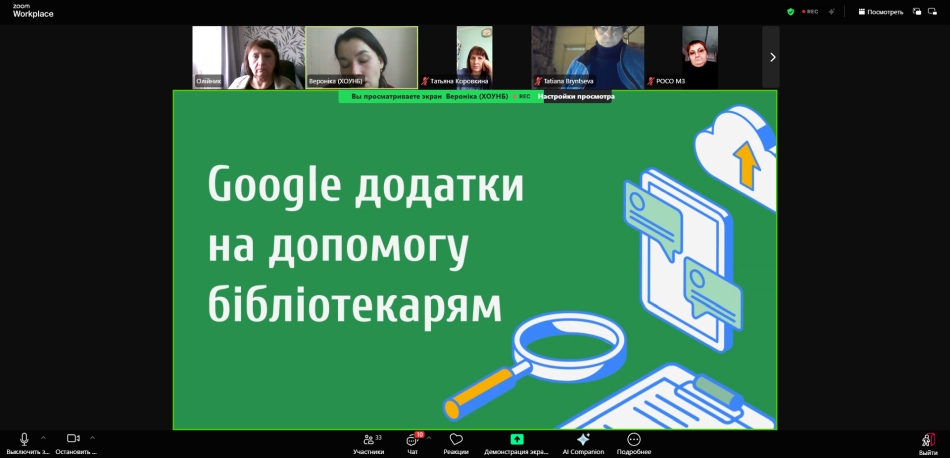Open the Посмотреть view menu
The height and width of the screenshot is (458, 950).
880,12
